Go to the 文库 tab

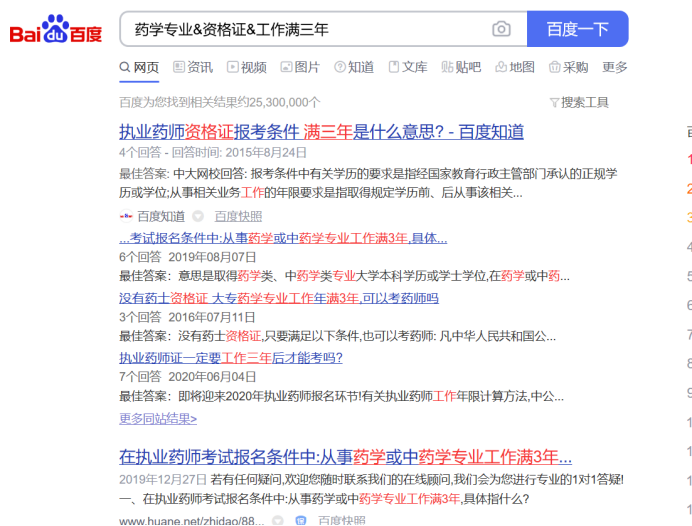(x=408, y=68)
